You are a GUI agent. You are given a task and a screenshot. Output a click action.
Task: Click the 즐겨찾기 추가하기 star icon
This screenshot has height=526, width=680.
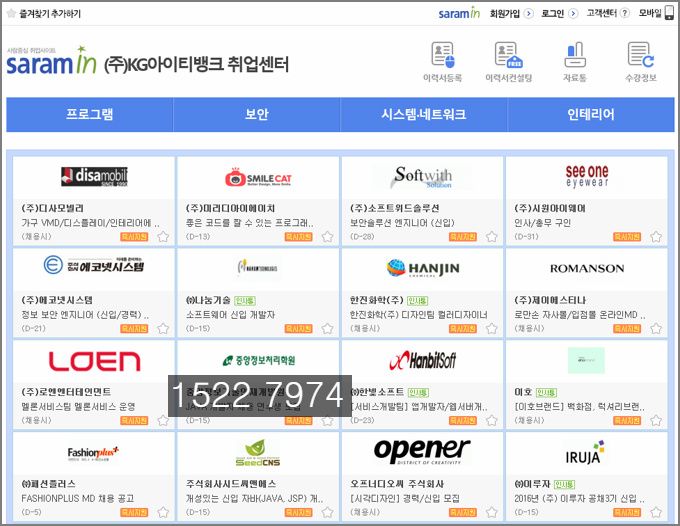pos(12,13)
